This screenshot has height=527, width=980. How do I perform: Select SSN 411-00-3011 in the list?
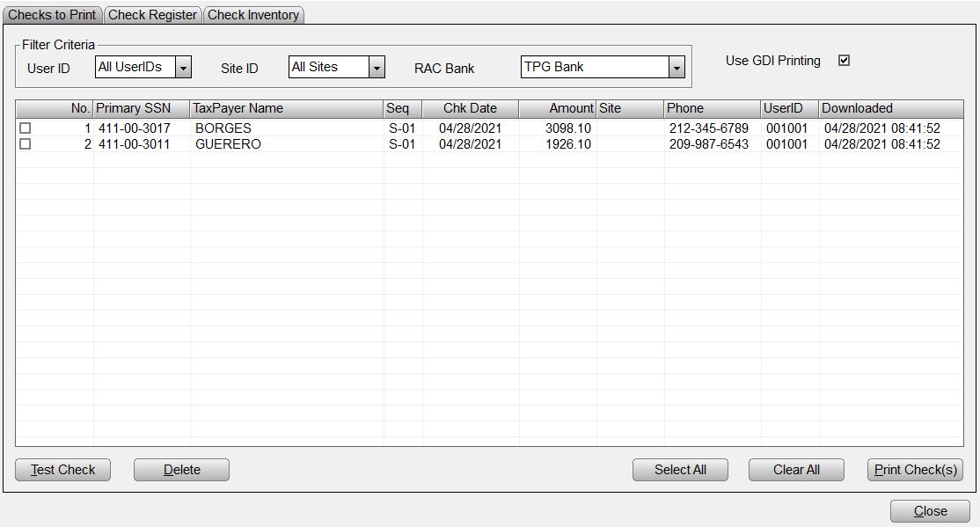tap(134, 144)
